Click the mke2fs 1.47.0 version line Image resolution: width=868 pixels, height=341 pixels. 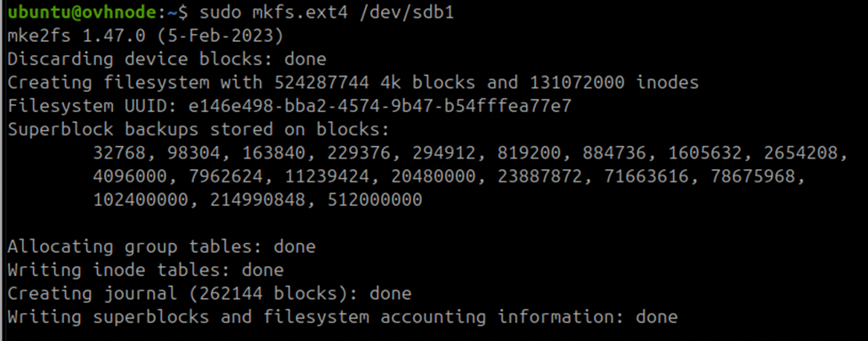tap(146, 36)
